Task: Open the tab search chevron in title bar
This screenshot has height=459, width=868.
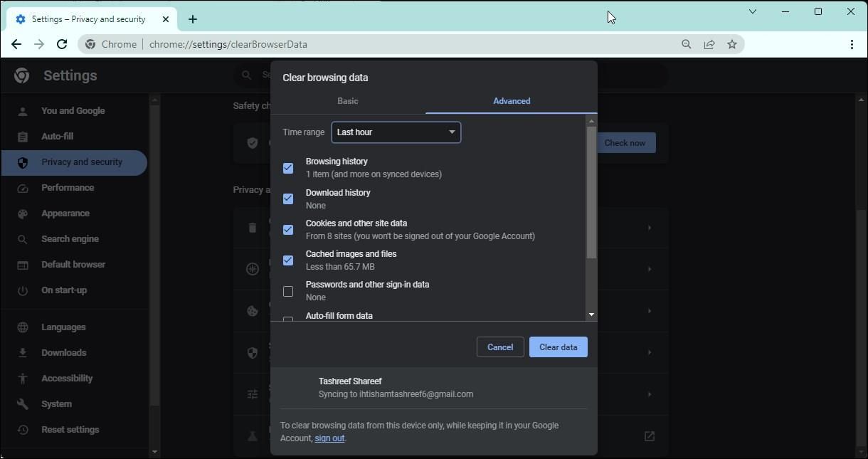Action: coord(752,11)
